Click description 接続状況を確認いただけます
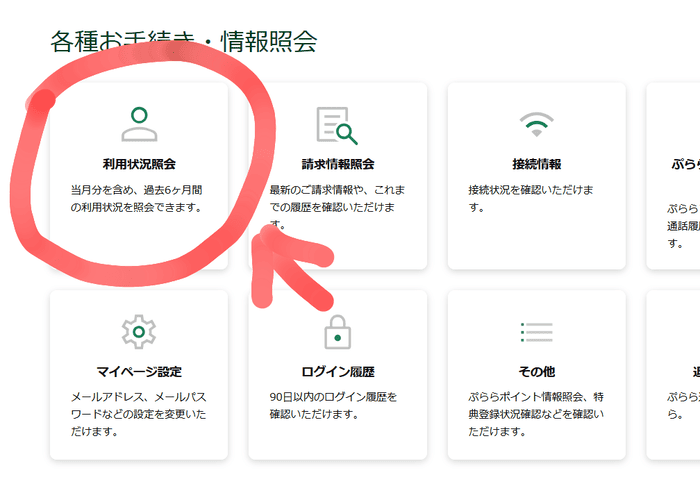Image resolution: width=700 pixels, height=493 pixels. (531, 199)
